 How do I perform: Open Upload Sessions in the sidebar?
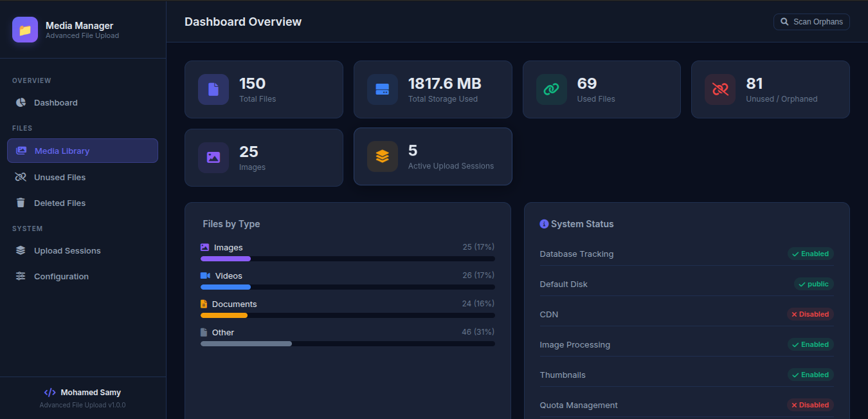(x=82, y=250)
